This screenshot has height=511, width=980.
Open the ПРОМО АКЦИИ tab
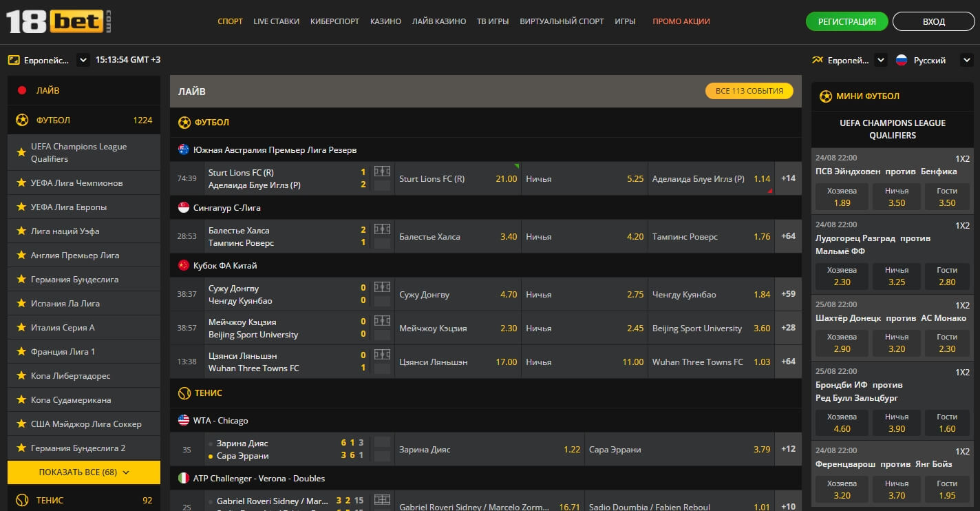click(x=681, y=21)
